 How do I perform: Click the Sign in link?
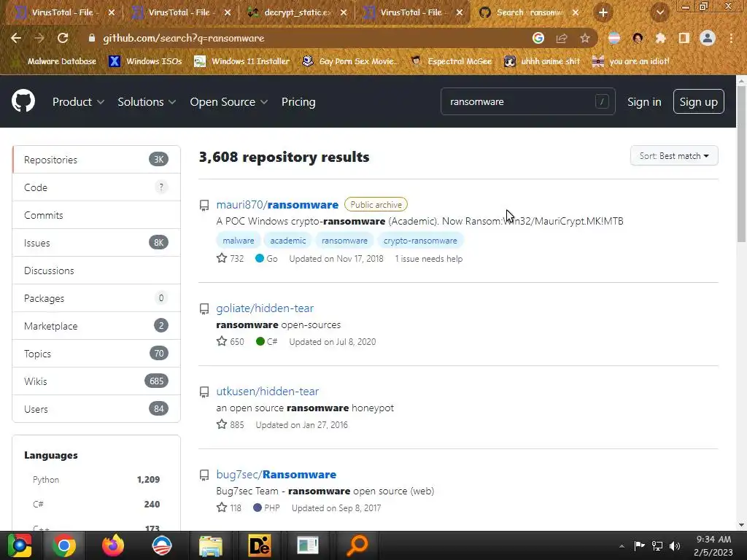[x=644, y=102]
